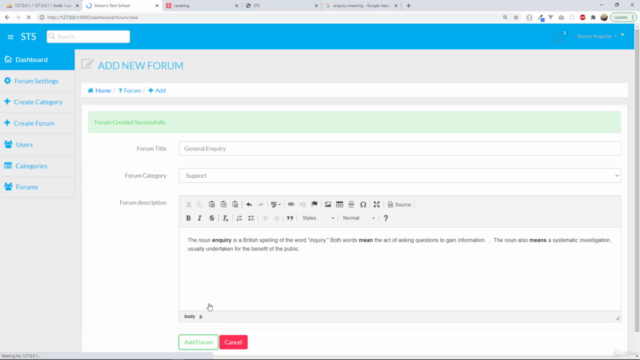
Task: Insert a table in the editor
Action: tap(340, 204)
